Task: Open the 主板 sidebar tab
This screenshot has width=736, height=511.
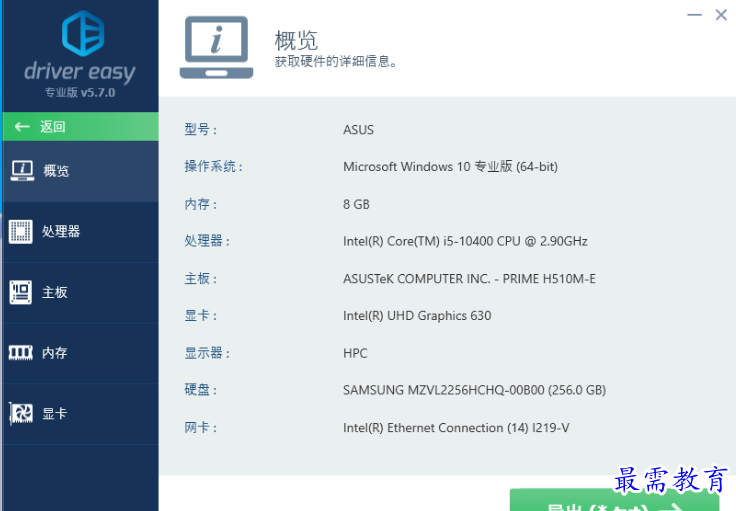Action: (80, 292)
